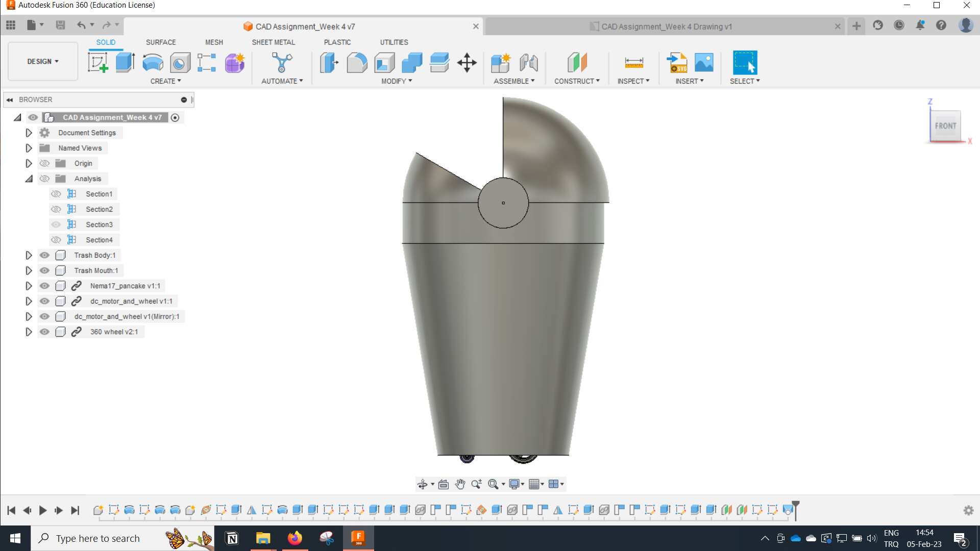Toggle visibility of Trash Mouth:1

click(45, 270)
